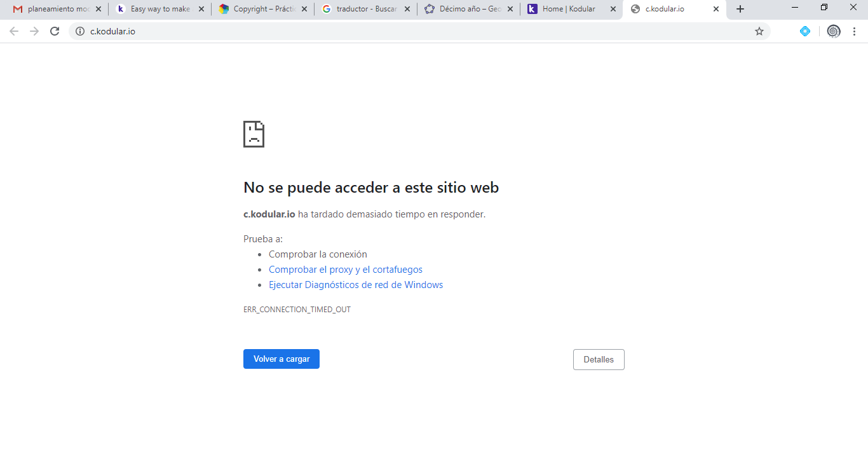Image resolution: width=868 pixels, height=454 pixels.
Task: Click the page reload icon
Action: [55, 31]
